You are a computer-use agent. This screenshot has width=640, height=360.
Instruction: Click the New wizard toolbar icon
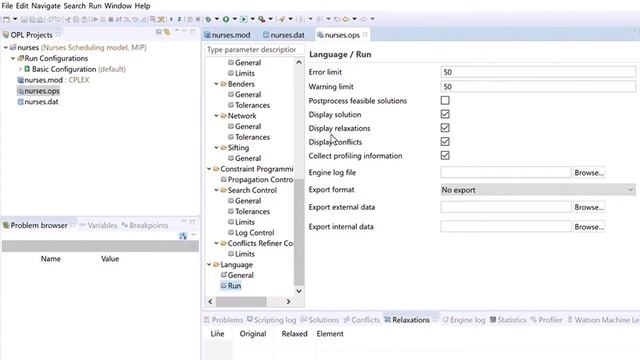(x=7, y=19)
